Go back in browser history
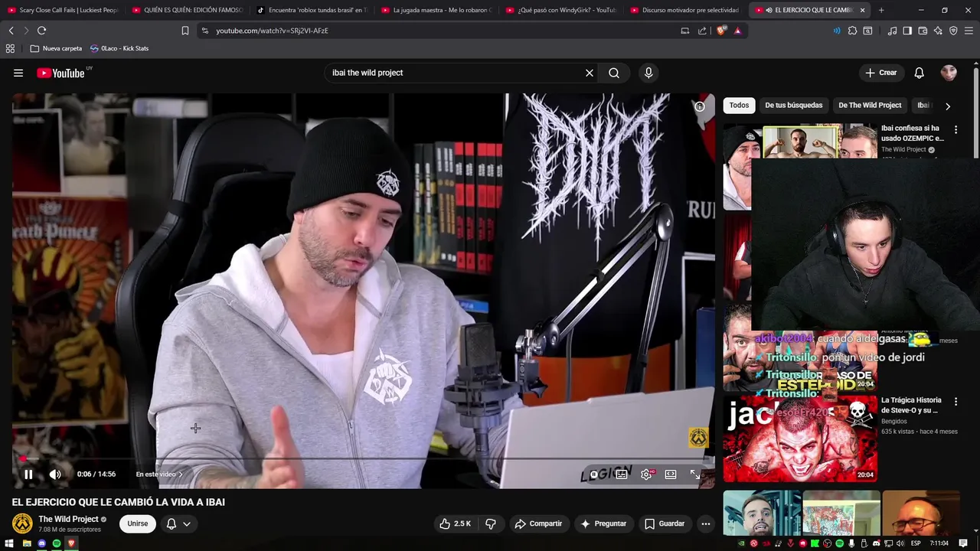980x551 pixels. pos(11,31)
